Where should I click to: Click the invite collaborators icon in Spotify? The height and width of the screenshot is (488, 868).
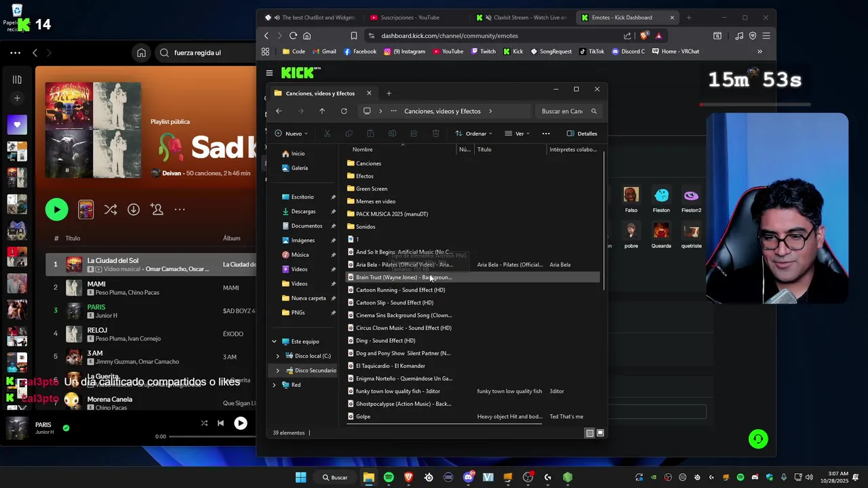pyautogui.click(x=157, y=209)
